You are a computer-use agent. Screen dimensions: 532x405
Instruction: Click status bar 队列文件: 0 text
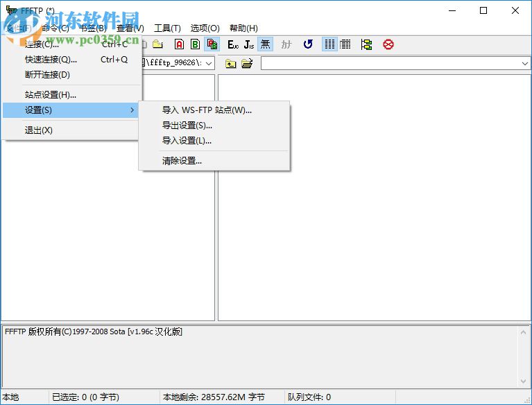[x=309, y=397]
